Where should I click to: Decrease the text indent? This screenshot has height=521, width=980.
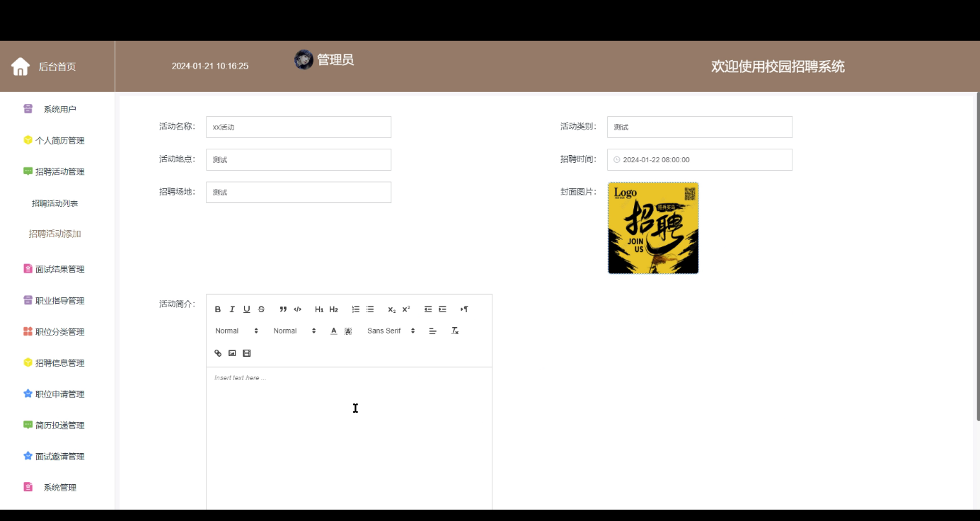pyautogui.click(x=428, y=309)
